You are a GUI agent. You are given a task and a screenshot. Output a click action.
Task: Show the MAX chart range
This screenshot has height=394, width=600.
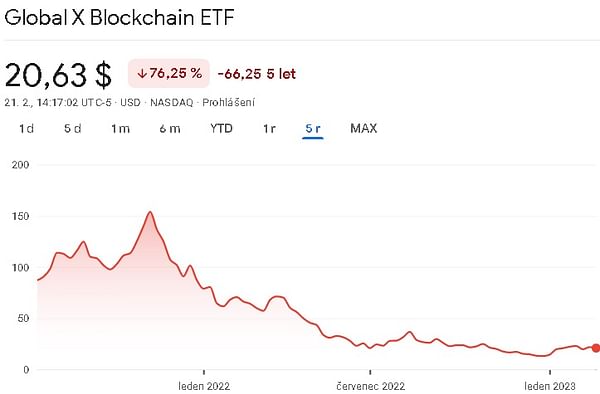tap(364, 128)
